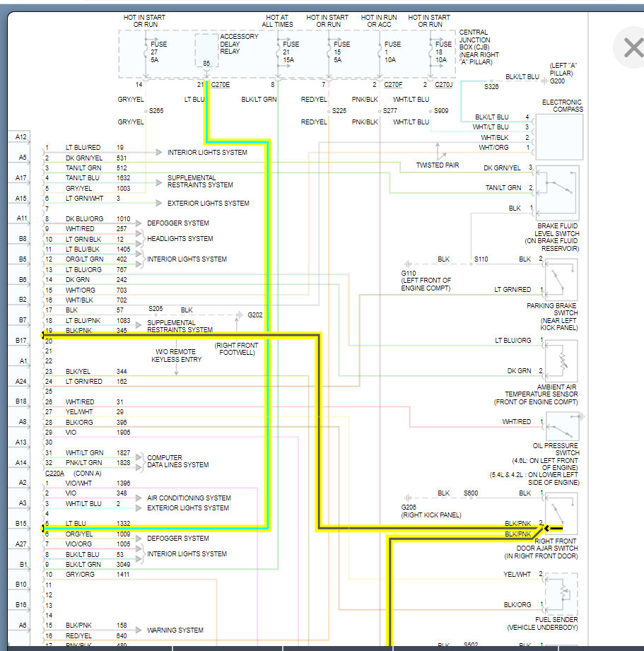Select pin reference B15 at left edge

21,524
